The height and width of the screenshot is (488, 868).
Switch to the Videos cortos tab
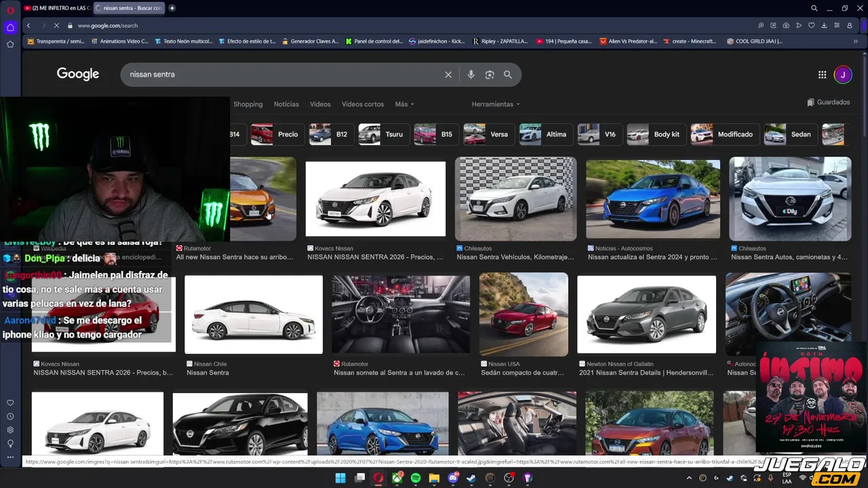coord(363,104)
